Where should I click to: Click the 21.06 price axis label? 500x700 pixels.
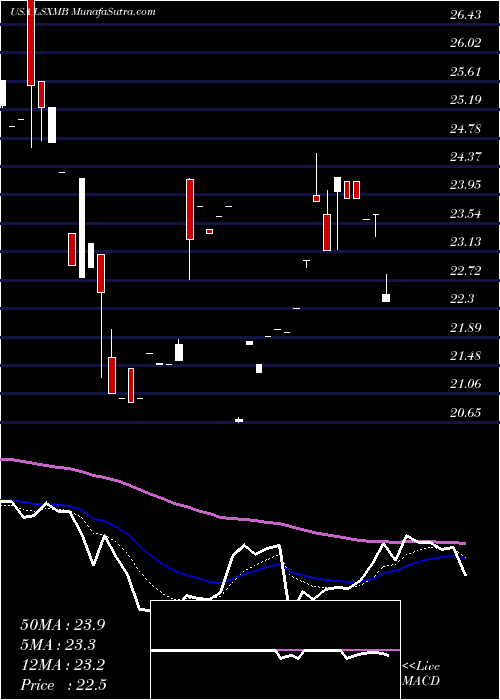click(x=466, y=384)
